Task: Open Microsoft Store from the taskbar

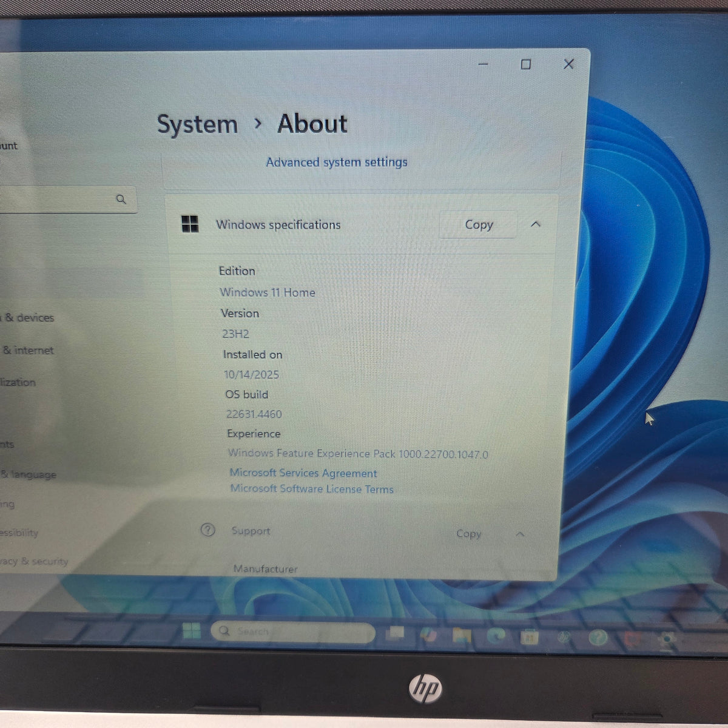Action: 529,637
